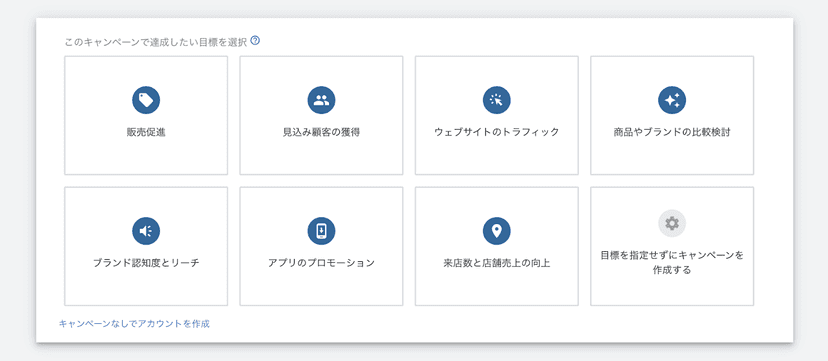Viewport: 828px width, 361px height.
Task: Select the 商品やブランドの比較検討 label text
Action: click(672, 132)
